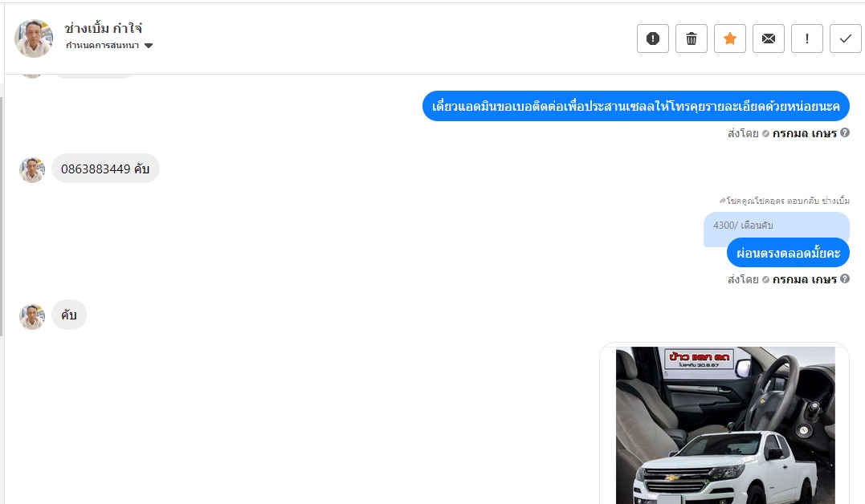
Task: Click avatar beside the คับ message
Action: point(32,316)
